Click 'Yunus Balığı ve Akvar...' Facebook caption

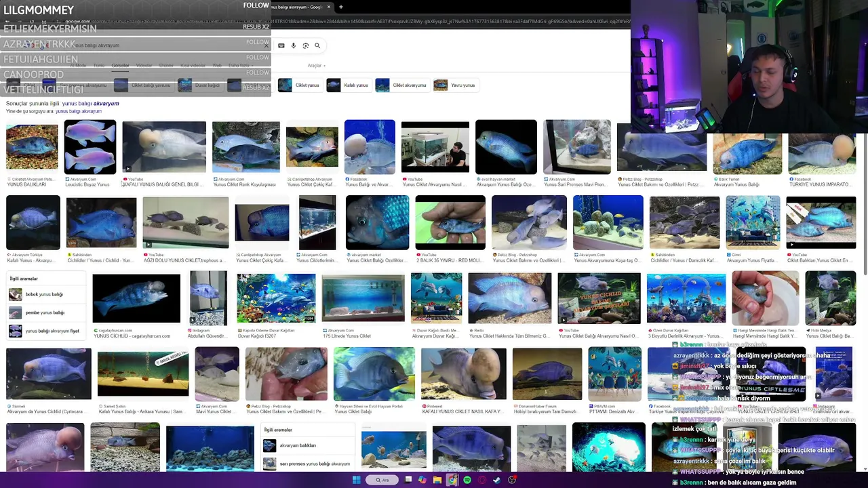pyautogui.click(x=368, y=184)
